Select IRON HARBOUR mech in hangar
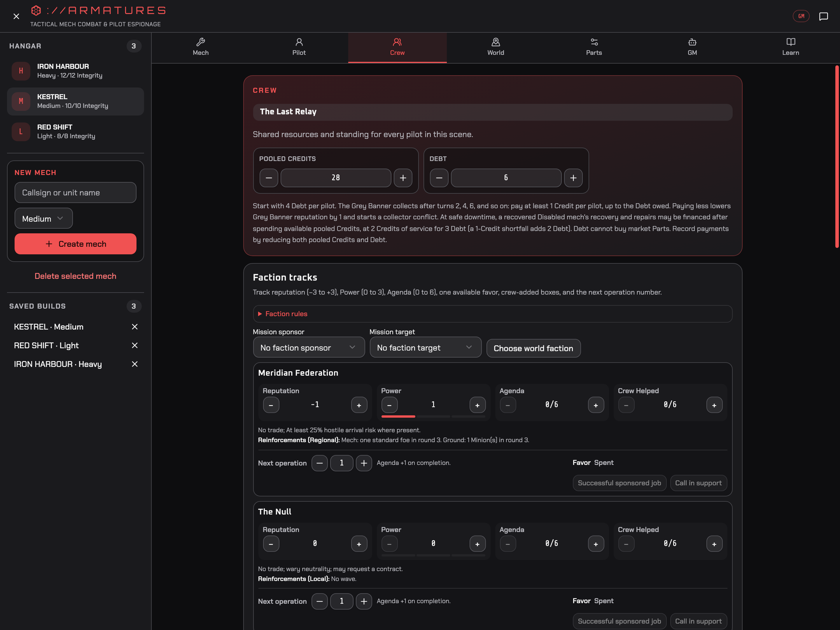840x630 pixels. 75,71
